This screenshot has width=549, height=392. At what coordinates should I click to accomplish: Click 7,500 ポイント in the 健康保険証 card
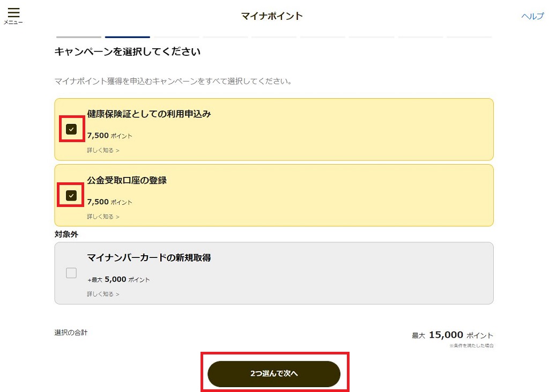pyautogui.click(x=109, y=136)
